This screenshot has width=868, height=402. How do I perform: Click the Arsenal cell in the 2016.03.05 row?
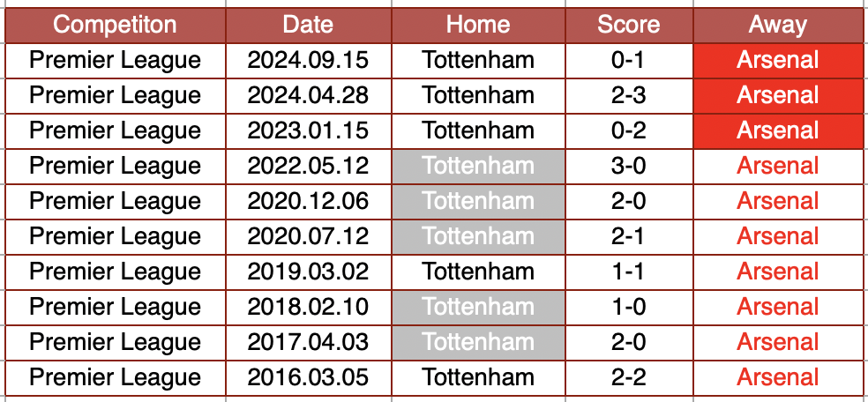777,377
